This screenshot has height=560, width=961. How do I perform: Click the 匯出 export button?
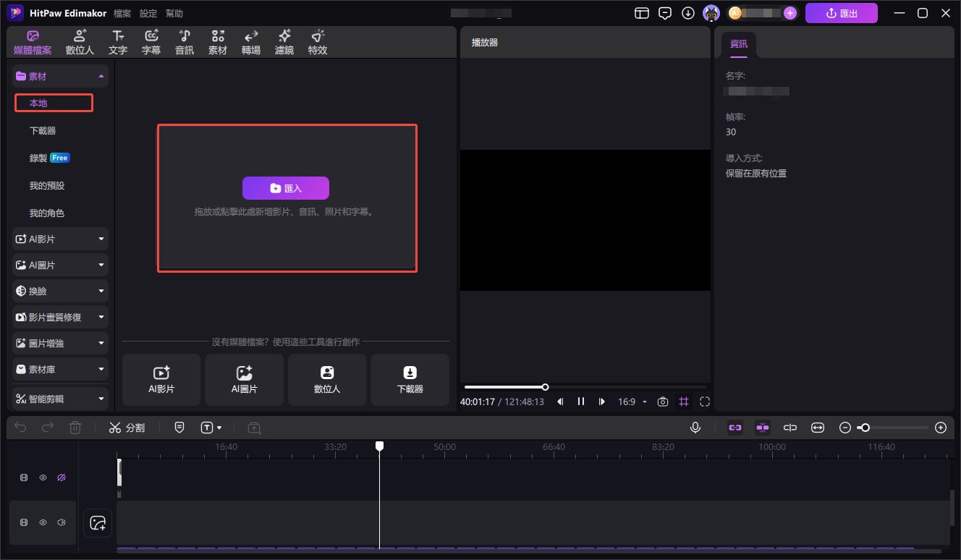[842, 13]
